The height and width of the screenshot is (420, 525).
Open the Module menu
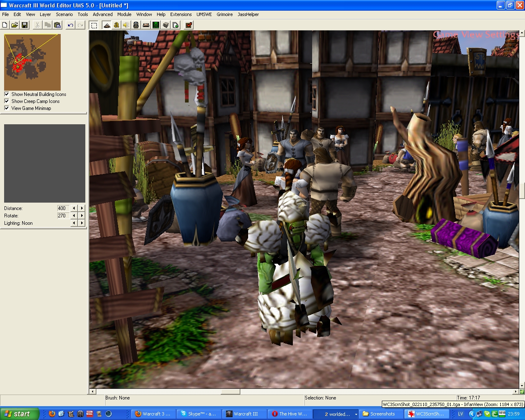[124, 14]
